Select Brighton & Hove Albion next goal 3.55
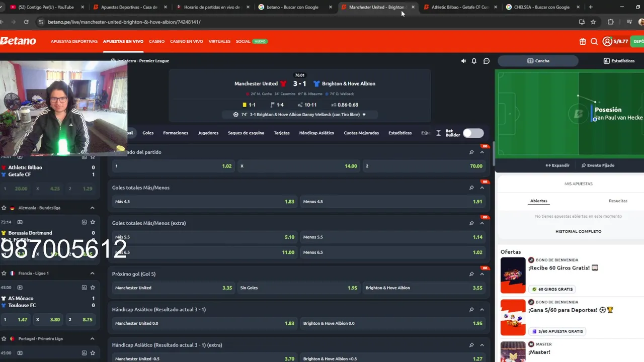Viewport: 644px width, 362px height. [424, 288]
